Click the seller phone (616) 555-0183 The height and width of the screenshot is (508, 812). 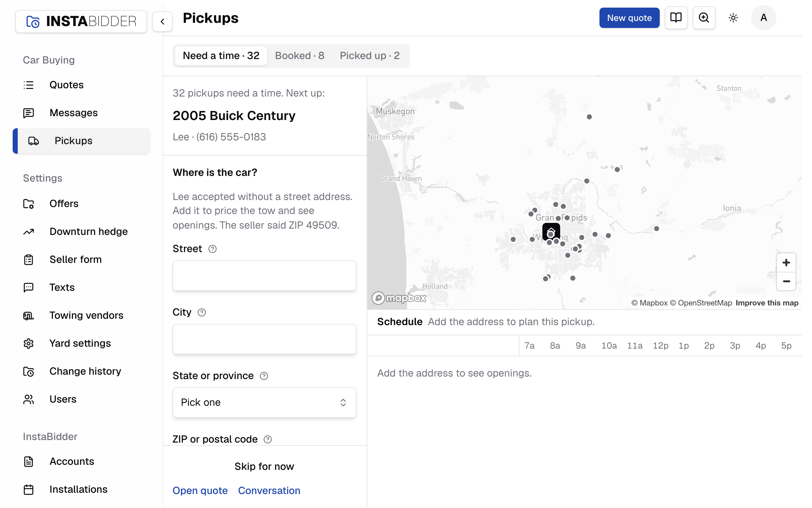coord(231,137)
